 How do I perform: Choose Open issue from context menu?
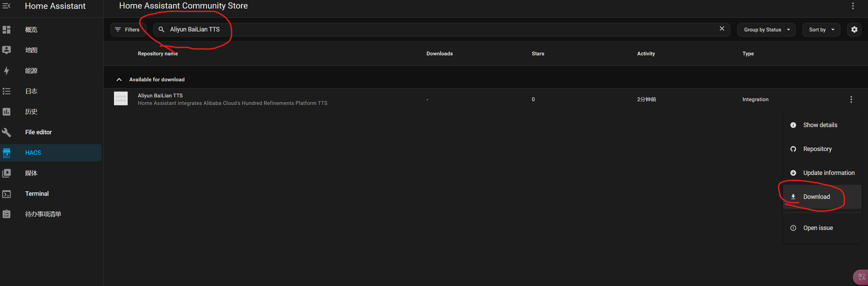822,228
